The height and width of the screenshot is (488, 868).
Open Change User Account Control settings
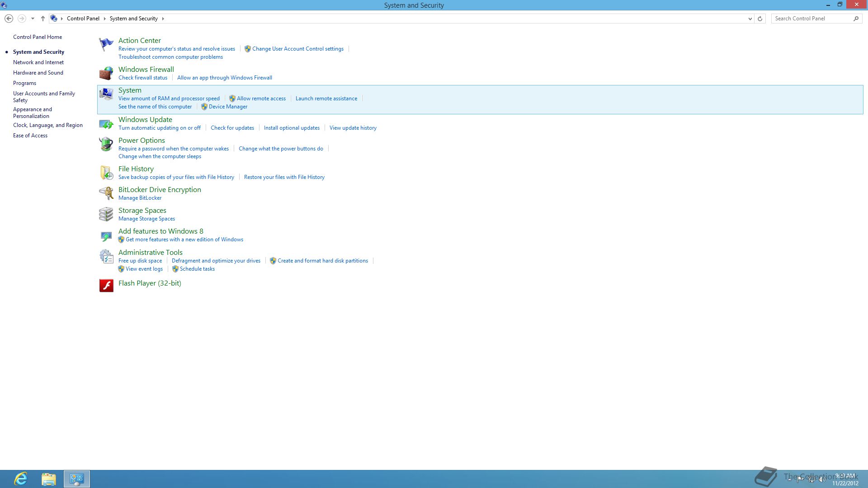point(298,49)
